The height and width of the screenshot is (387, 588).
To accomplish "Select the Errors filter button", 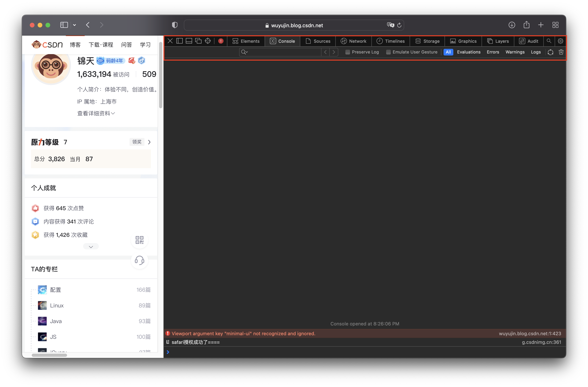I will pyautogui.click(x=493, y=52).
